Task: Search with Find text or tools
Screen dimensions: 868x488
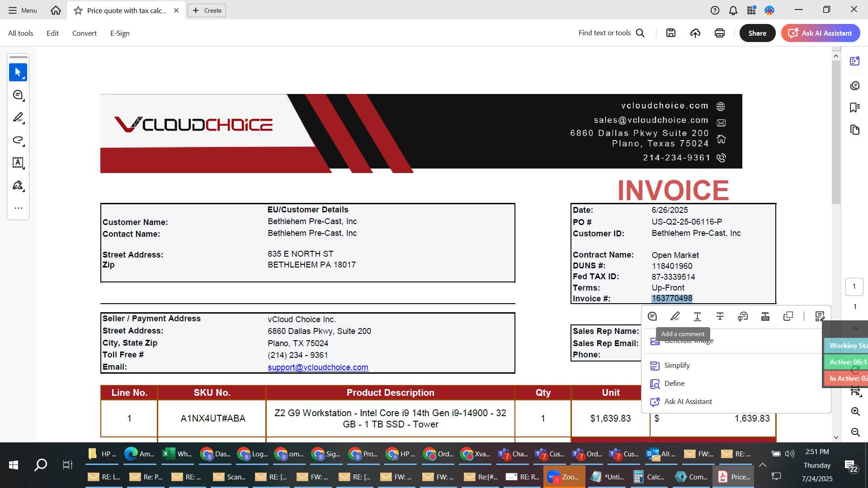Action: [x=611, y=33]
